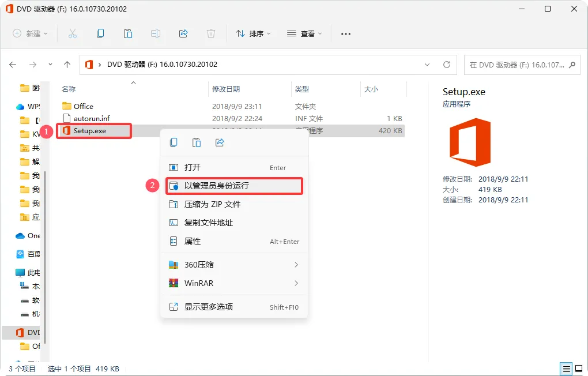Choose 打开 in the context menu
The image size is (588, 376).
tap(235, 167)
